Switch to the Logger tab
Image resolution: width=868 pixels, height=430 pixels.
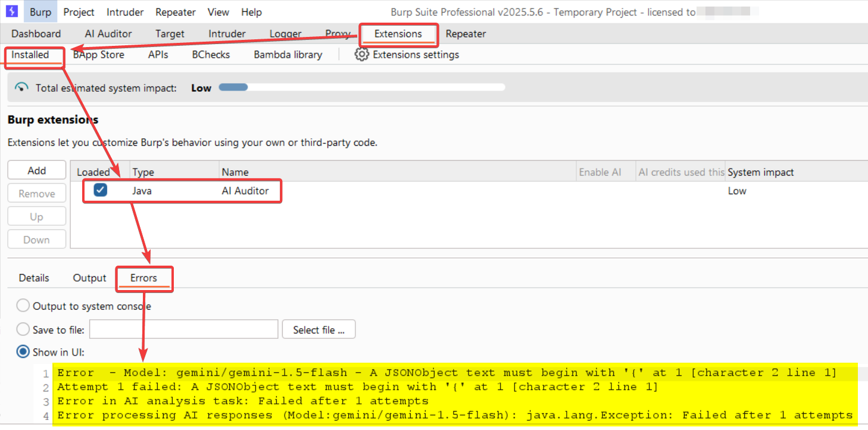pos(286,34)
